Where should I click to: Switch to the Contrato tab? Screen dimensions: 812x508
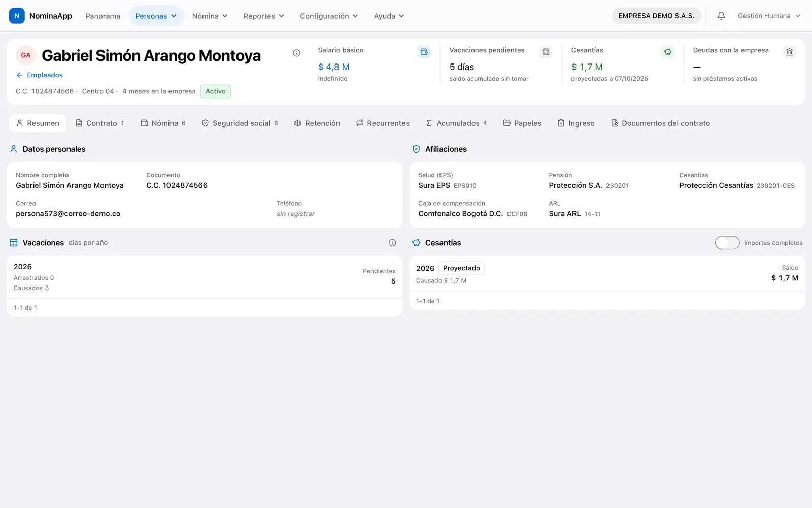click(x=100, y=123)
